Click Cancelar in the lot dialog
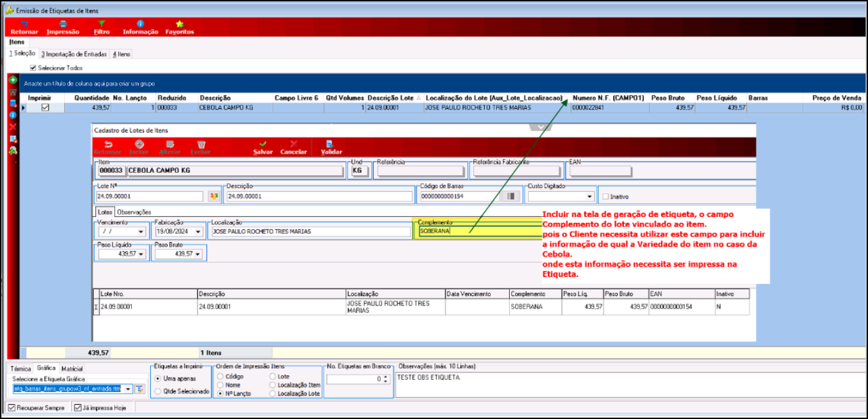868x419 pixels. coord(293,147)
